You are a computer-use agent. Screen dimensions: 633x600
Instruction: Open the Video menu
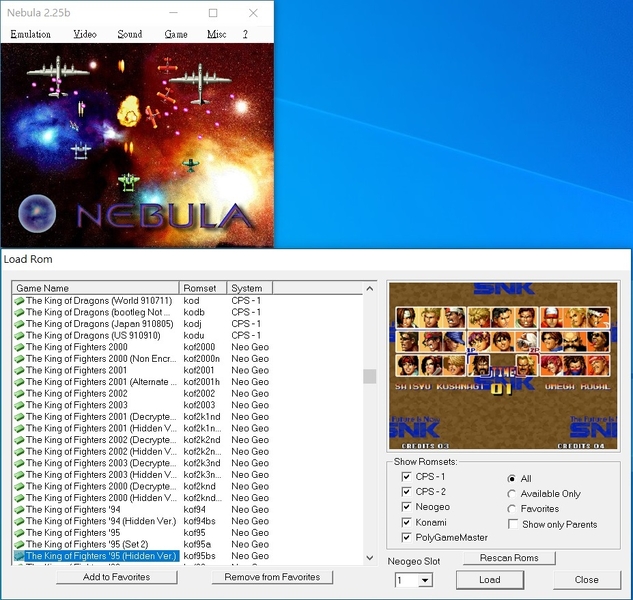tap(85, 34)
